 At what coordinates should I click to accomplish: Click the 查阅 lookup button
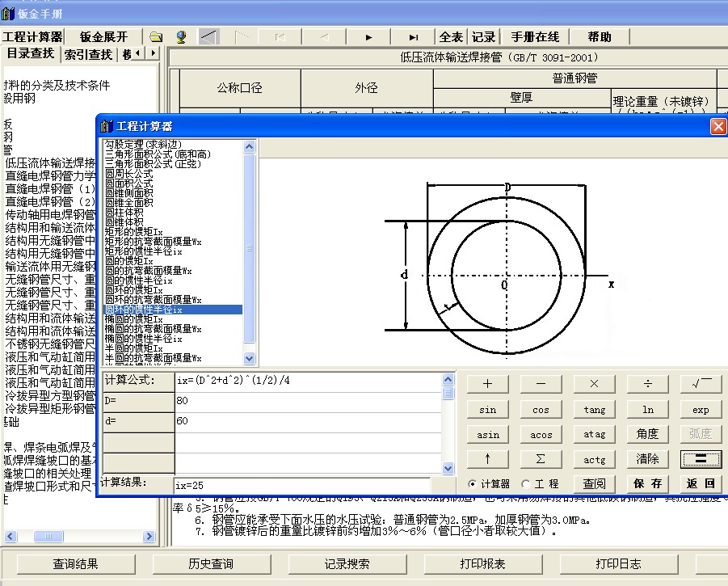[x=595, y=484]
